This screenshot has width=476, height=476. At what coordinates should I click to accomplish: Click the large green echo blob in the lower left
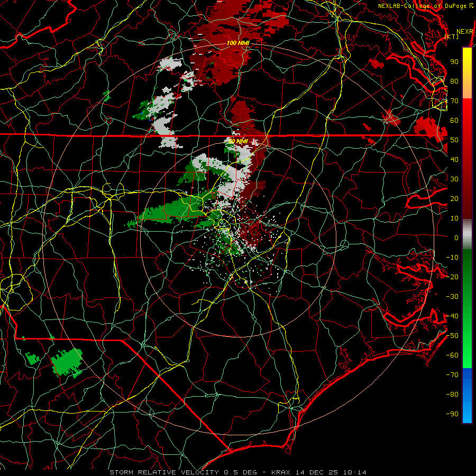tap(67, 363)
